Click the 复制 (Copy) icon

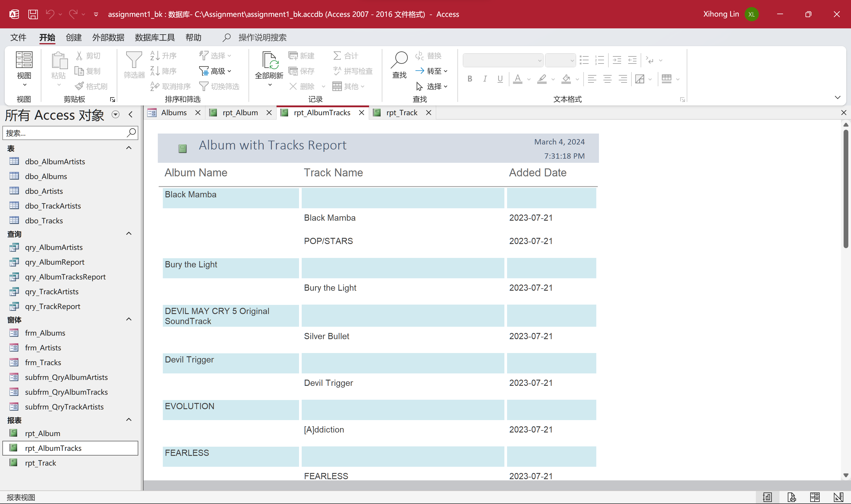click(79, 71)
